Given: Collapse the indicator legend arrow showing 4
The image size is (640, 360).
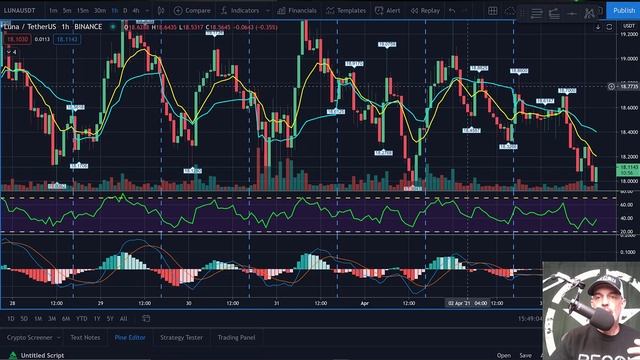Looking at the screenshot, I should (11, 52).
